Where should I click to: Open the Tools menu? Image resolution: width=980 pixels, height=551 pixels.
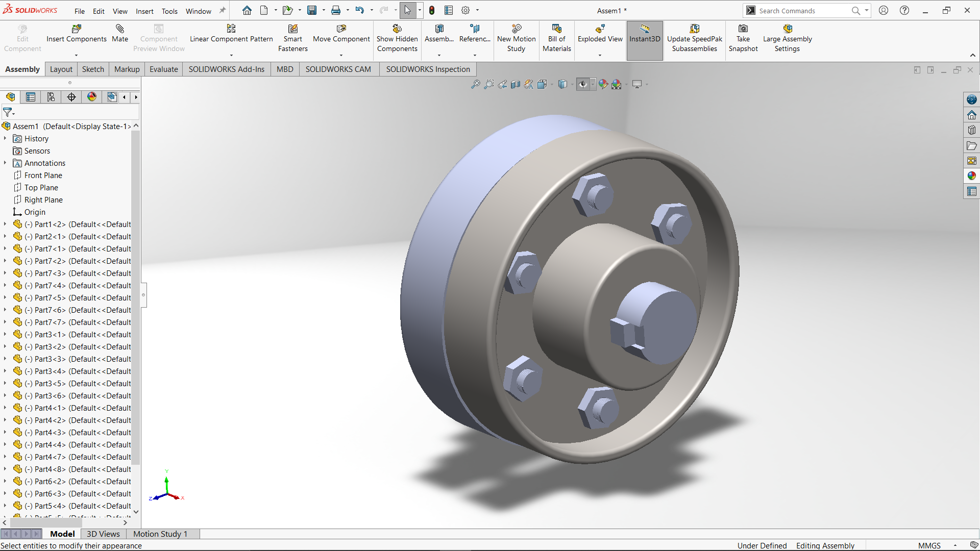click(169, 11)
